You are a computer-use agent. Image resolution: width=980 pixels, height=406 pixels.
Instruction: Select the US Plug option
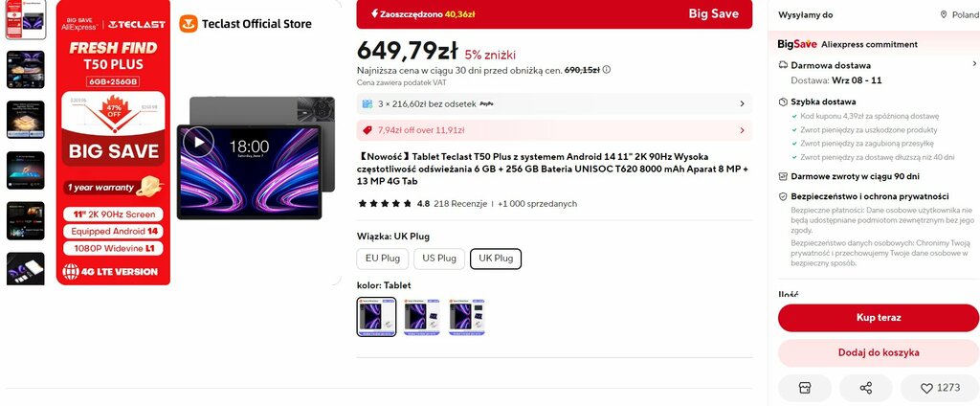click(x=438, y=259)
